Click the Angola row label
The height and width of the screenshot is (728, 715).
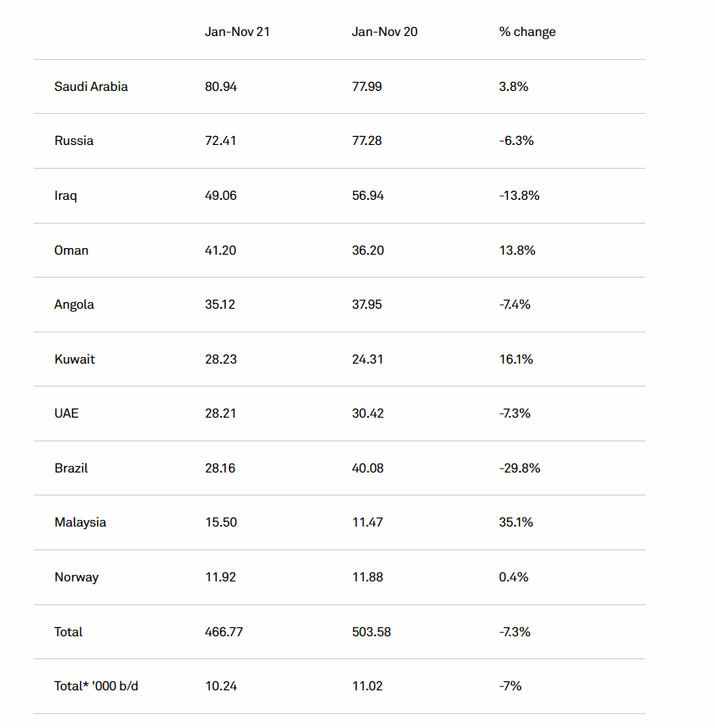74,305
